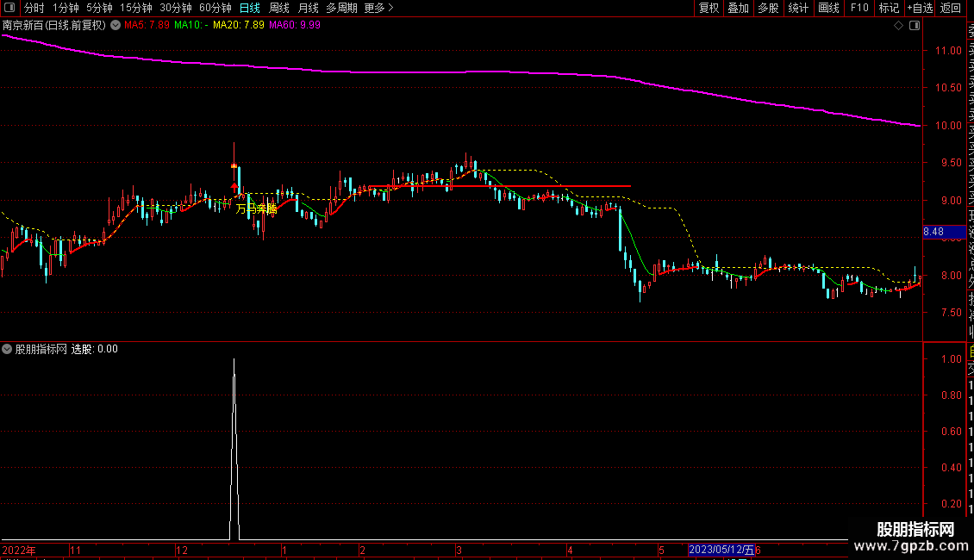
Task: Click the 7.50 price axis label
Action: (951, 313)
